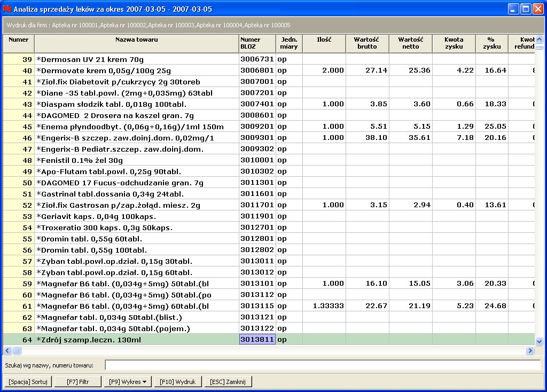Screen dimensions: 547x392
Task: Click the horizontal scrollbar right arrow
Action: [530, 351]
